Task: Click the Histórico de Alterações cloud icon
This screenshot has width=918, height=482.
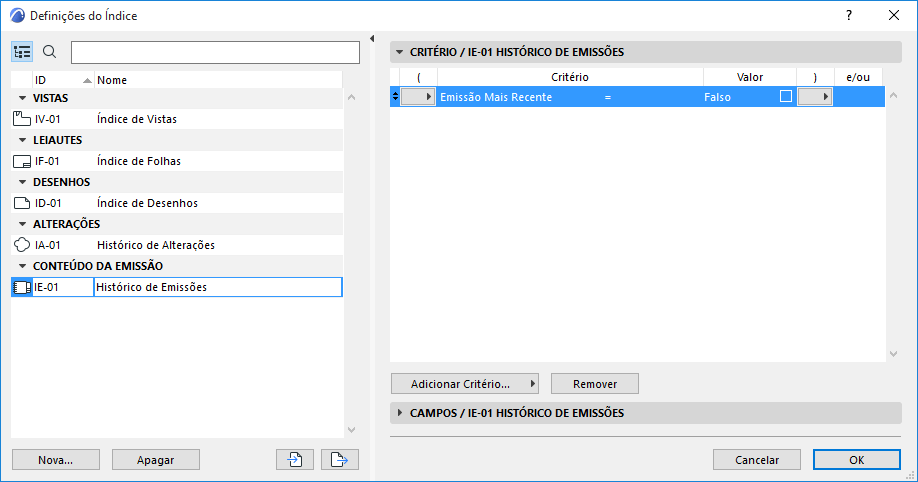Action: (x=22, y=245)
